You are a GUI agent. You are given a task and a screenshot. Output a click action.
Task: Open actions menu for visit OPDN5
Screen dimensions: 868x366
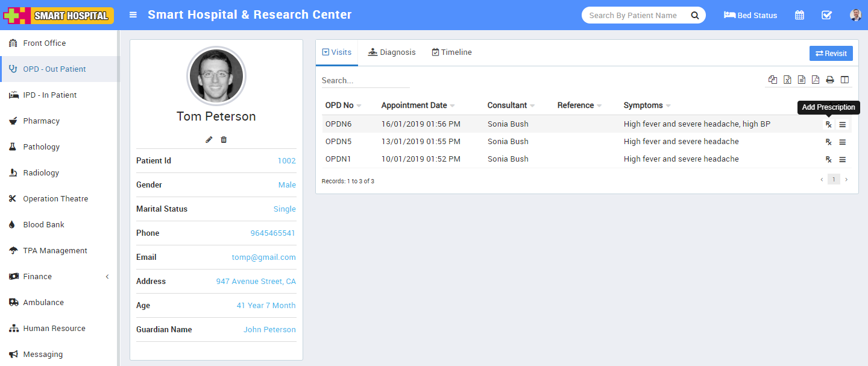(x=842, y=142)
